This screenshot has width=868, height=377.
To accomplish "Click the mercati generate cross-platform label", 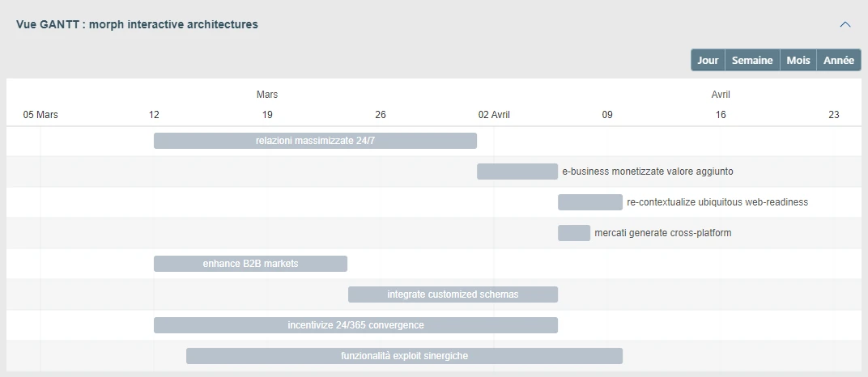I will click(x=663, y=233).
